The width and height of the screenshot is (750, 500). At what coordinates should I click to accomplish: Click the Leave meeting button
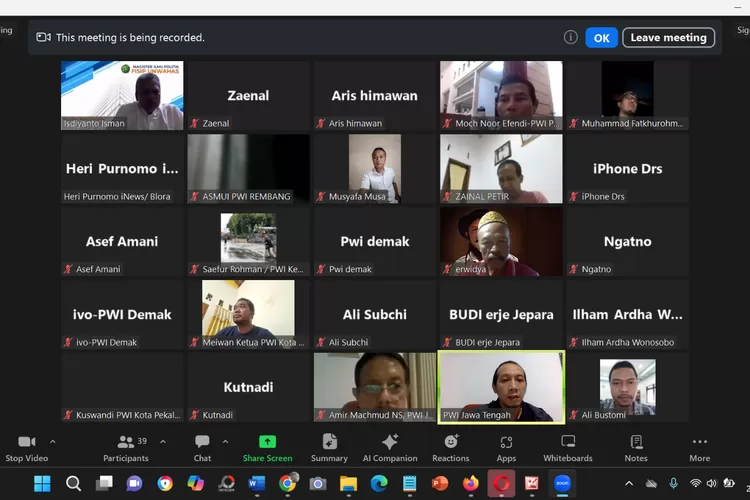(668, 38)
